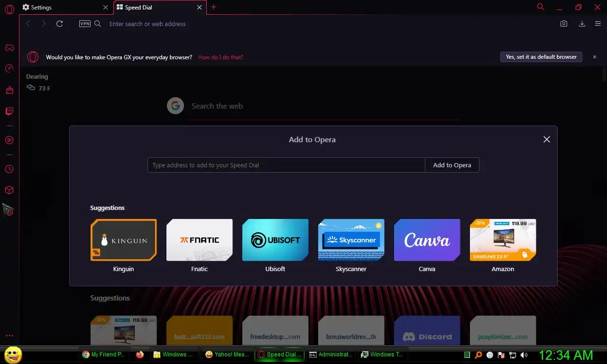Select the Skyscanner suggestion tile

click(x=351, y=240)
